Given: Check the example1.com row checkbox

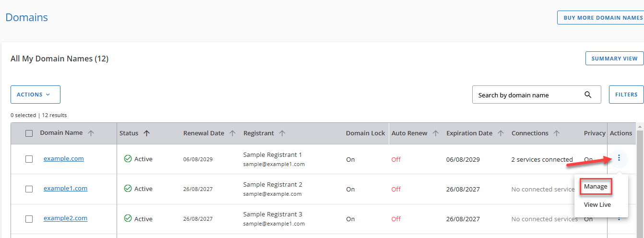Looking at the screenshot, I should (29, 189).
